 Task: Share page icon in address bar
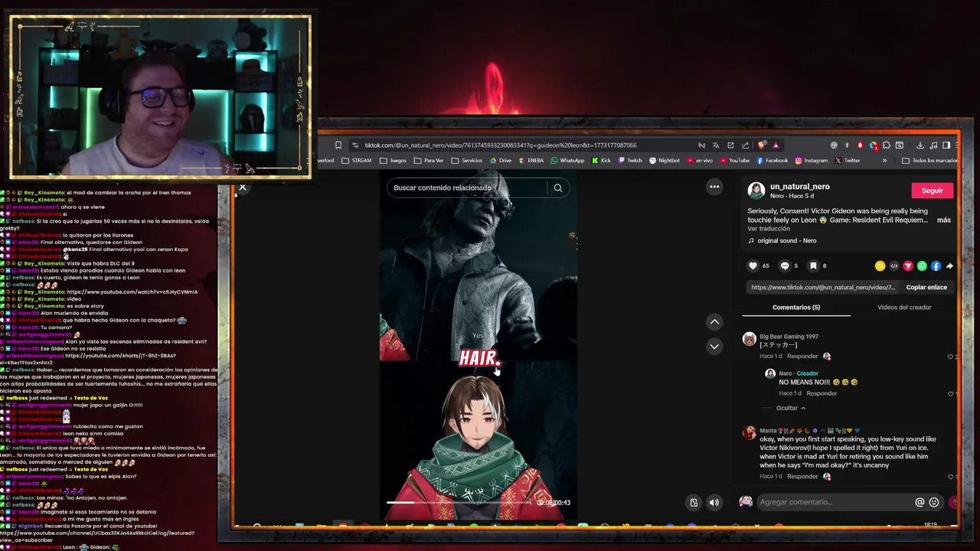(745, 145)
